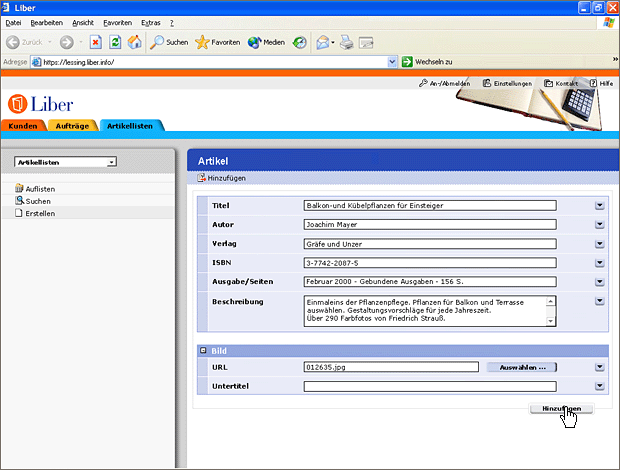
Task: Switch to the Kunden tab
Action: point(23,126)
